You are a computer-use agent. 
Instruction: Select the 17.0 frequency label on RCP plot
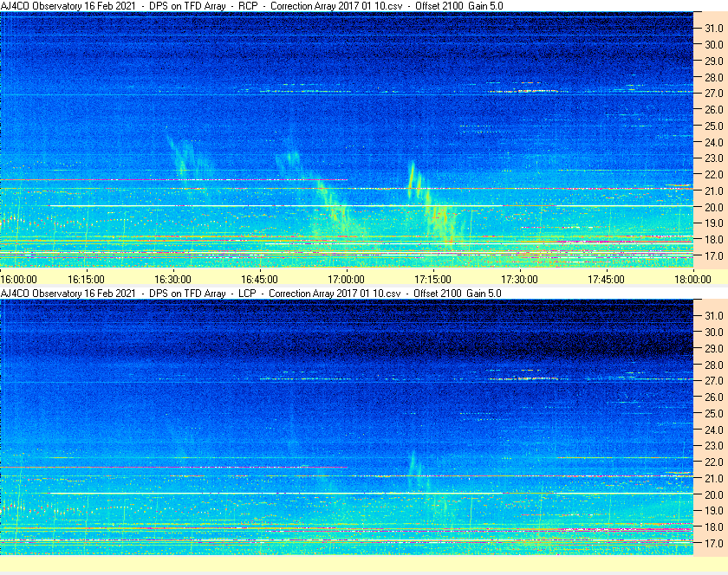[714, 255]
